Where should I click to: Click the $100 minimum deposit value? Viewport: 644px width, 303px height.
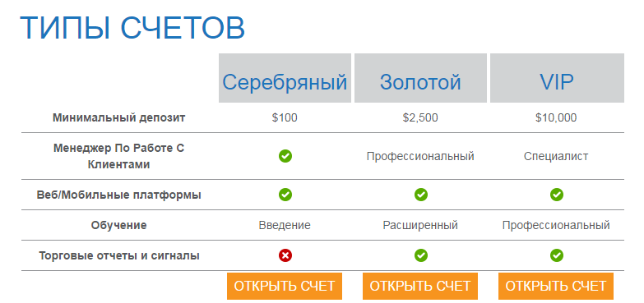[285, 118]
